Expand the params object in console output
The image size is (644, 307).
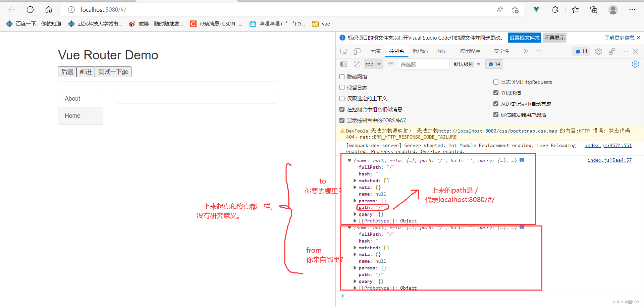pyautogui.click(x=355, y=201)
